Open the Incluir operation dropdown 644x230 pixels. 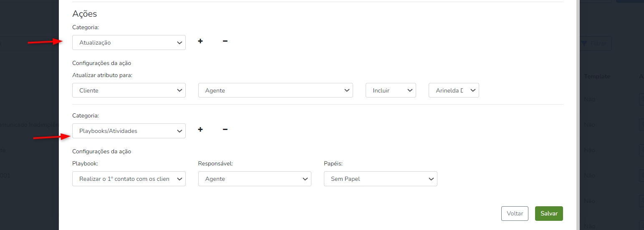coord(391,90)
